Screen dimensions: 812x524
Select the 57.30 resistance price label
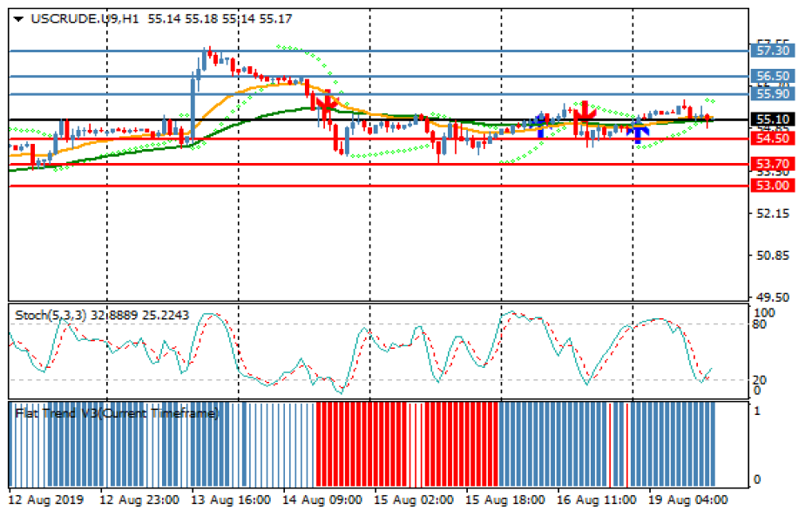[773, 51]
